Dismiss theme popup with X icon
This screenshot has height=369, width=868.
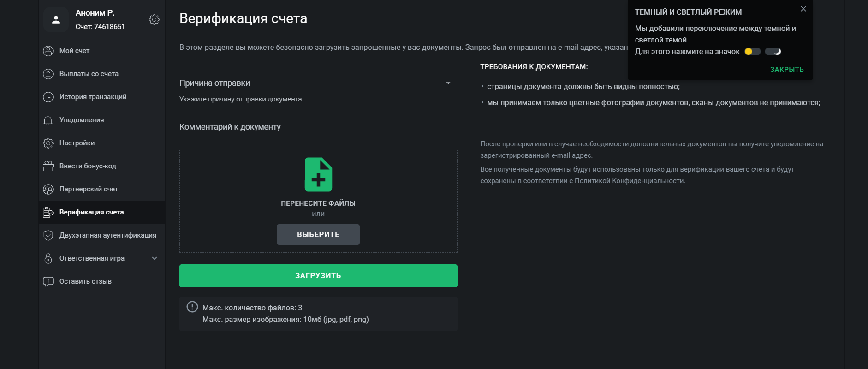803,9
